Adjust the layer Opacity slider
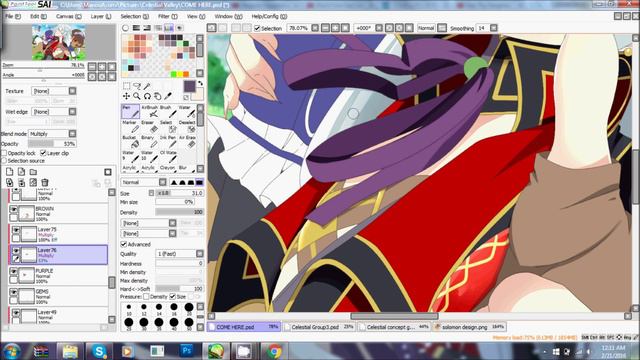640x360 pixels. point(52,144)
